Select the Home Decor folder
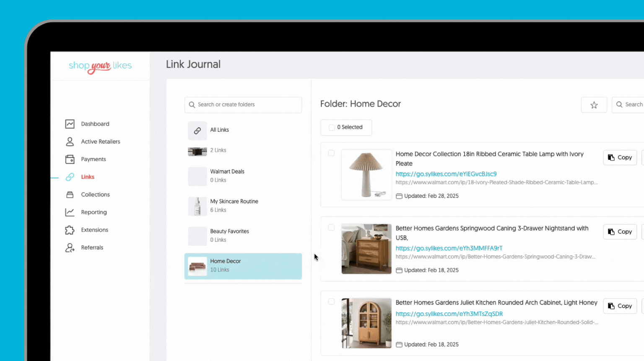The width and height of the screenshot is (644, 361). pyautogui.click(x=243, y=266)
